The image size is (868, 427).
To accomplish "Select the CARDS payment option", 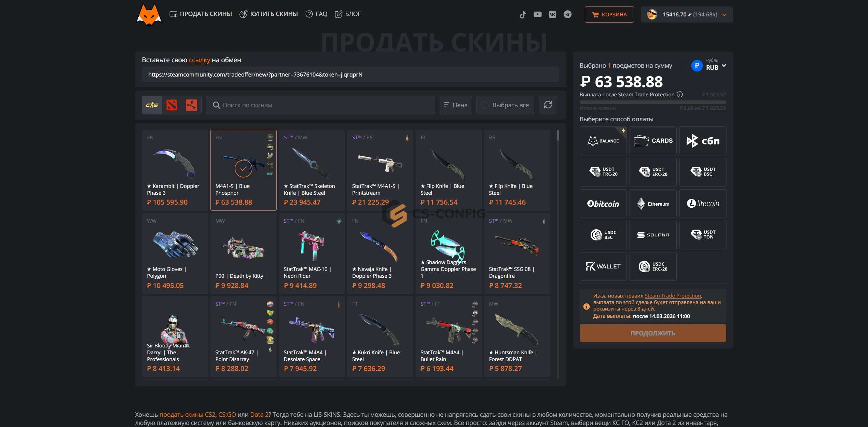I will (x=653, y=141).
